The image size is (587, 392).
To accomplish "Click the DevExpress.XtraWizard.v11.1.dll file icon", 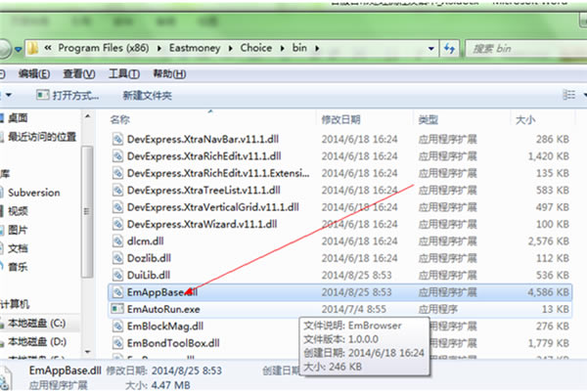I will pos(117,224).
